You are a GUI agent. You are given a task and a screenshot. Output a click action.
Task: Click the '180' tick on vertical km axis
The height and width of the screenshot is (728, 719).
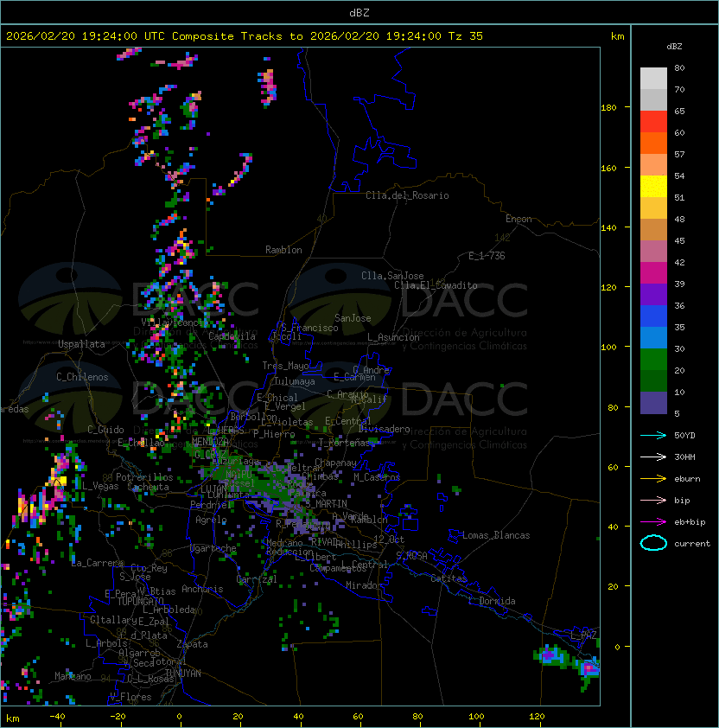[x=608, y=108]
